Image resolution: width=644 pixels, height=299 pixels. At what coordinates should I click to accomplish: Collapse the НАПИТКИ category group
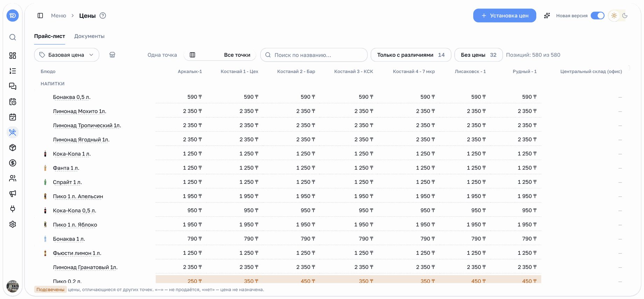pos(52,84)
